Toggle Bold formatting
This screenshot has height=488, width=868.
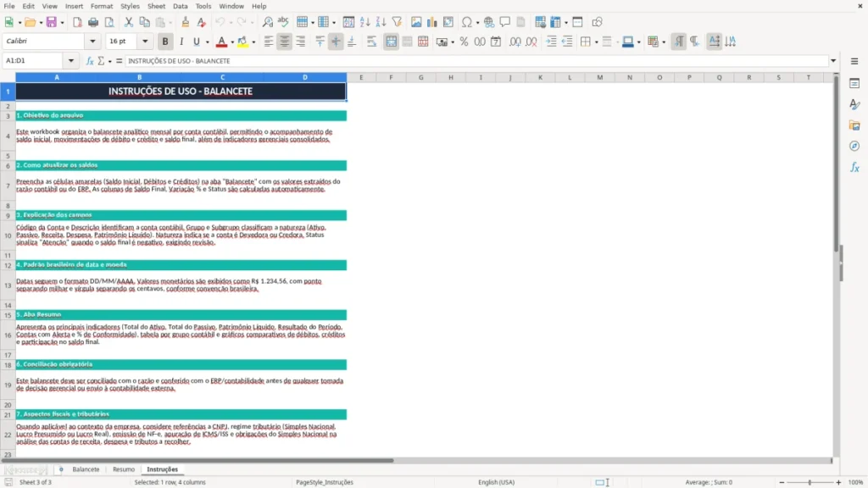pos(165,42)
